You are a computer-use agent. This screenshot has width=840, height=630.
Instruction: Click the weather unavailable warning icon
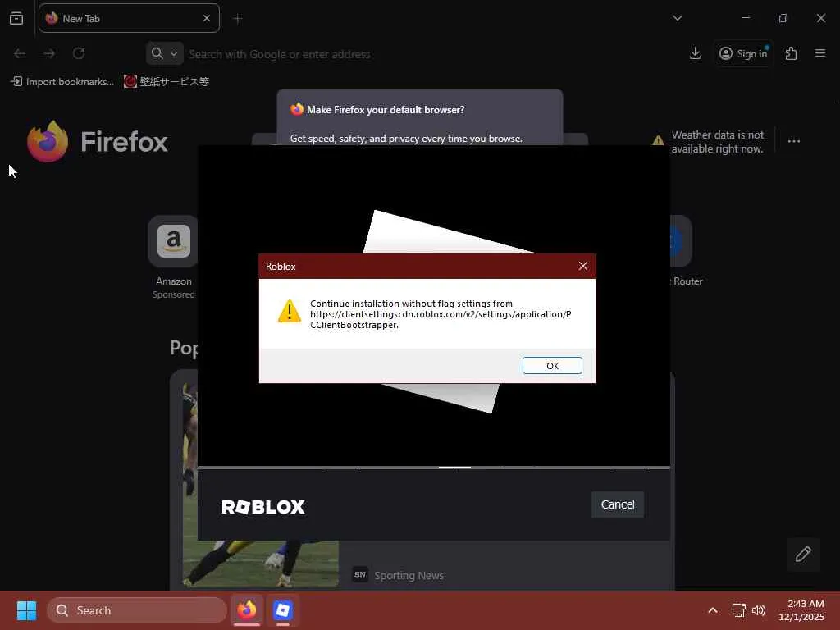pyautogui.click(x=658, y=141)
